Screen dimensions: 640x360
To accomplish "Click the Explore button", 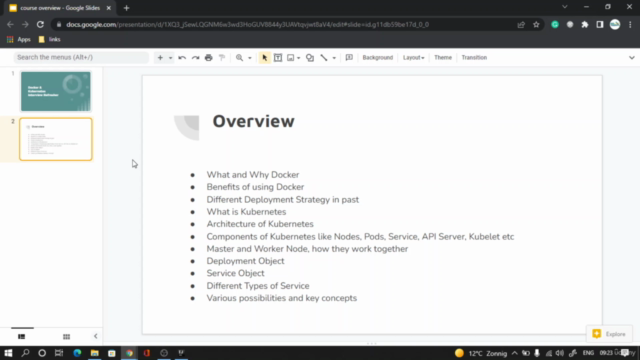I will pos(609,334).
